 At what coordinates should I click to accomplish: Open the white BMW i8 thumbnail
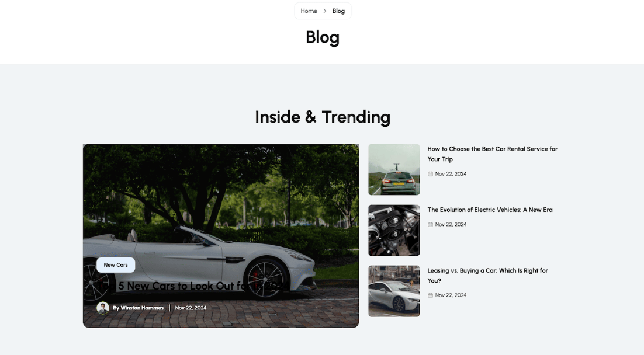394,291
